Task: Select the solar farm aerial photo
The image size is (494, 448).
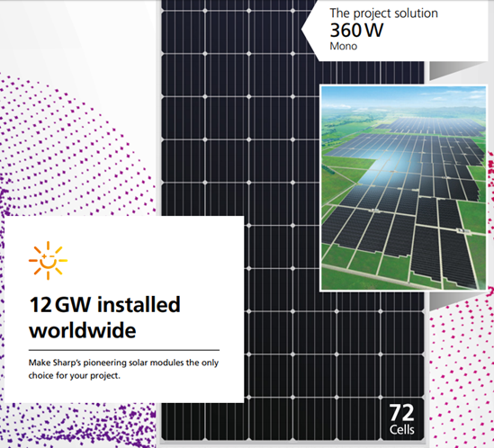Action: [404, 188]
